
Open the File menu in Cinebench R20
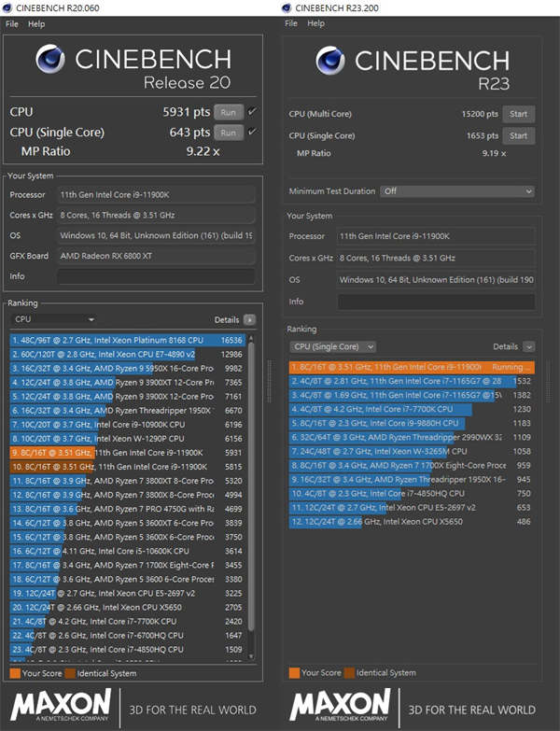[x=11, y=24]
